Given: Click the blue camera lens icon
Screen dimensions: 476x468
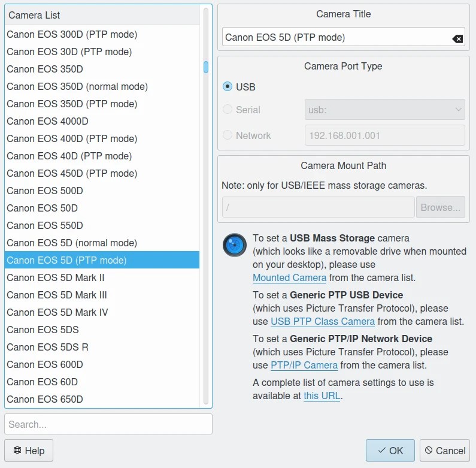Looking at the screenshot, I should click(234, 246).
